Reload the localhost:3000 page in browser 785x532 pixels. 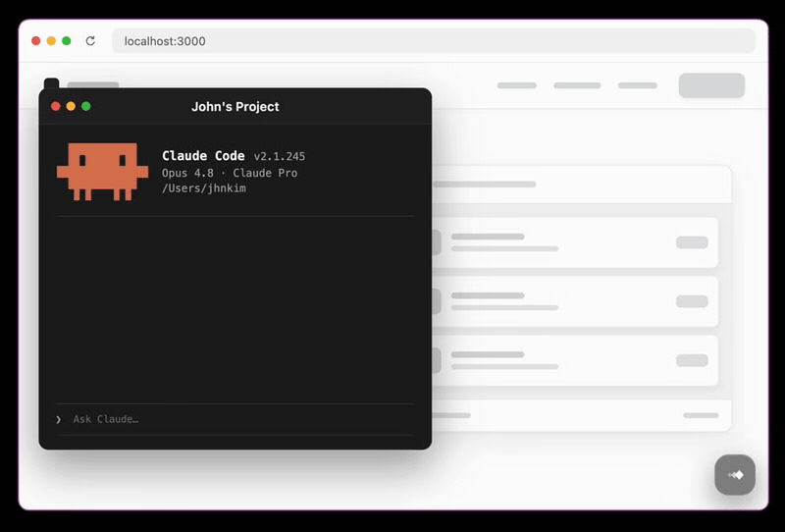point(90,41)
